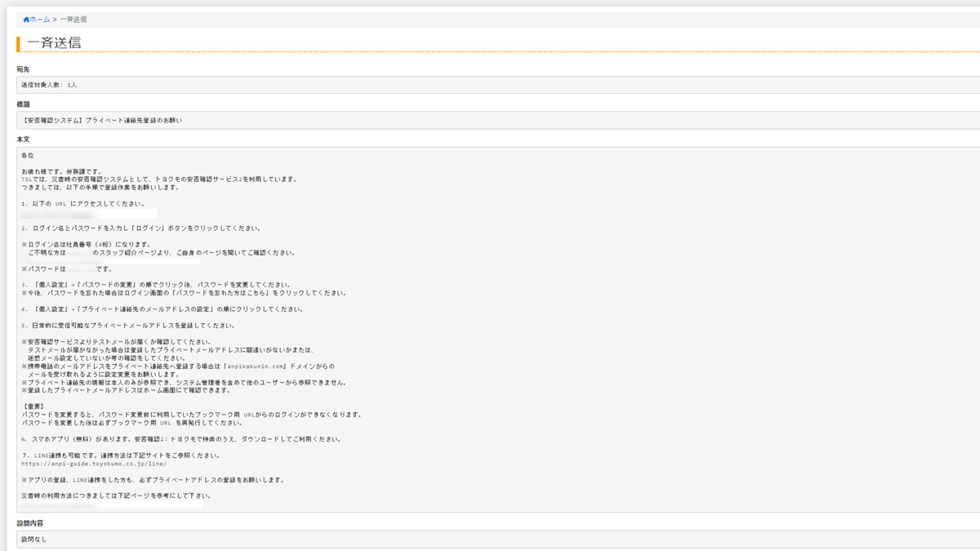Click the 設問内容 field label
The image size is (980, 551).
(29, 523)
